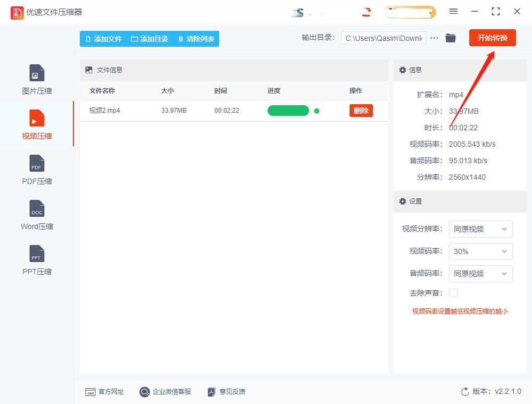Open the 视频码率 bitrate dropdown showing 30%
Screen dimensions: 532x404
point(480,251)
